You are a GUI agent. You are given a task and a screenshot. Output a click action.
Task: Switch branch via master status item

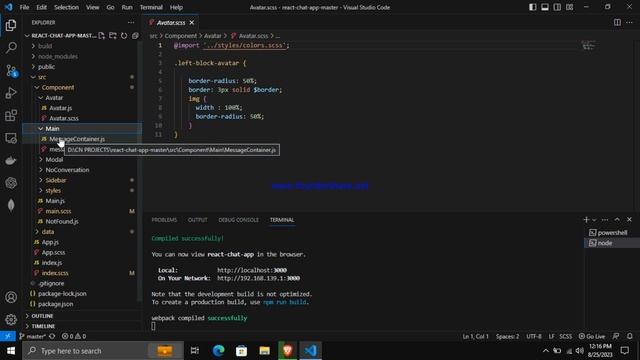pos(32,336)
